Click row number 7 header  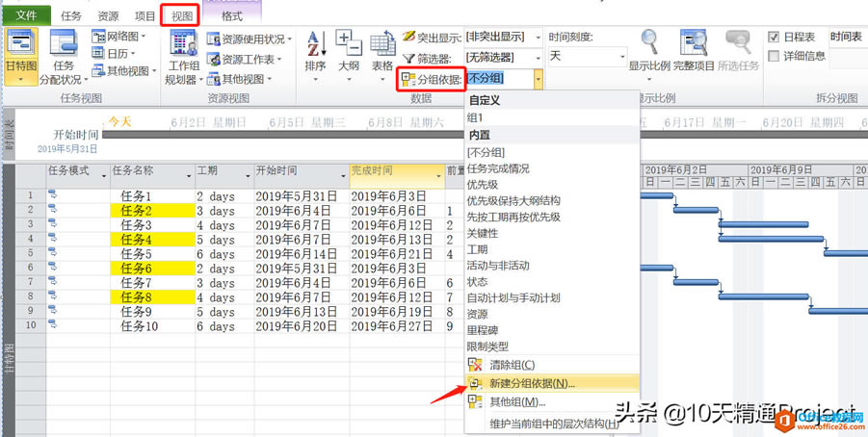(x=31, y=282)
